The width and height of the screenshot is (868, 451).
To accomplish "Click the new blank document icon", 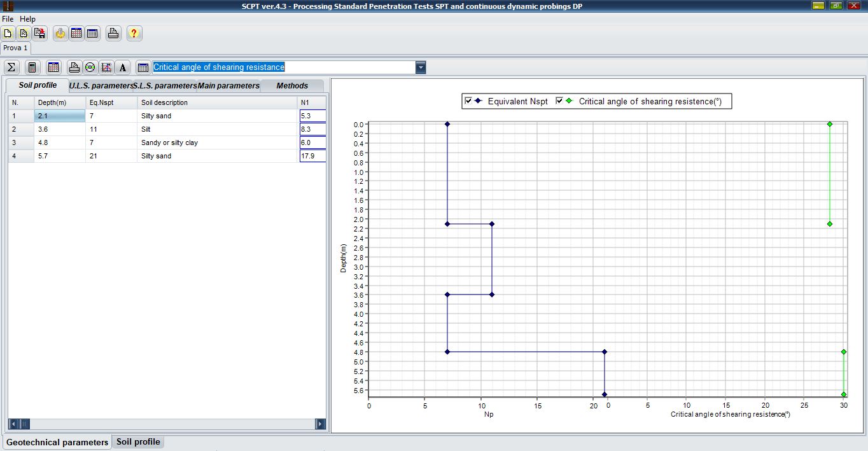I will [8, 34].
